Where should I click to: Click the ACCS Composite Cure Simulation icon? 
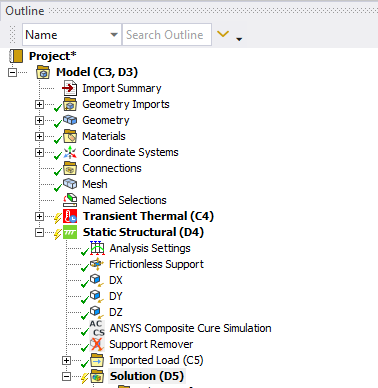(97, 328)
